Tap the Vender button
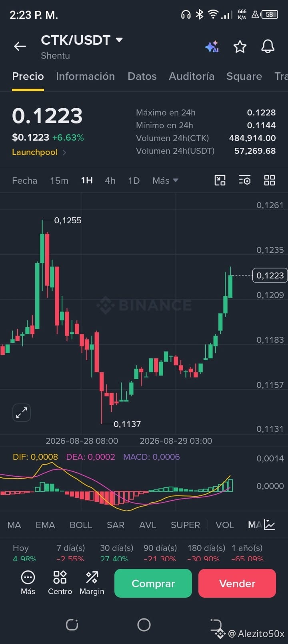Viewport: 288px width, 644px height. (x=237, y=583)
